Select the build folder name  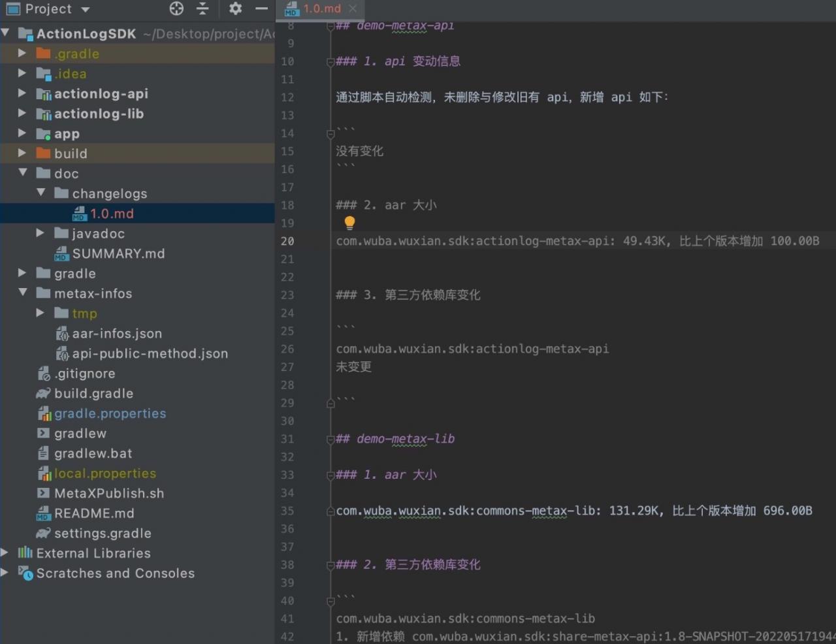71,153
